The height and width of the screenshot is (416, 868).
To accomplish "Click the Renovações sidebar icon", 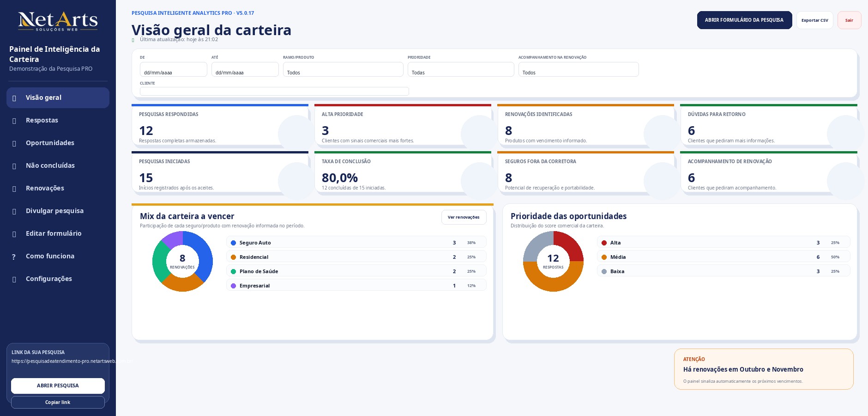I will coord(14,189).
